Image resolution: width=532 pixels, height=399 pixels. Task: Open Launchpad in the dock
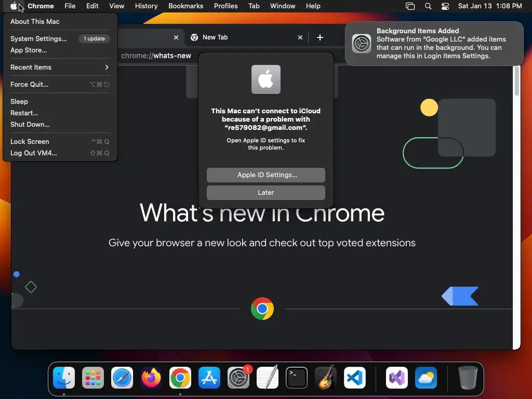[x=93, y=378]
